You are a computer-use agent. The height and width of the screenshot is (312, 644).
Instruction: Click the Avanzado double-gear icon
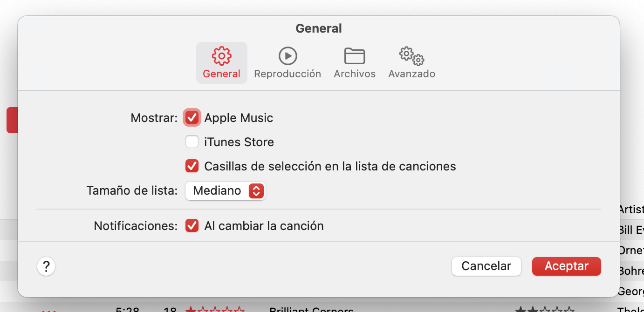click(x=411, y=56)
